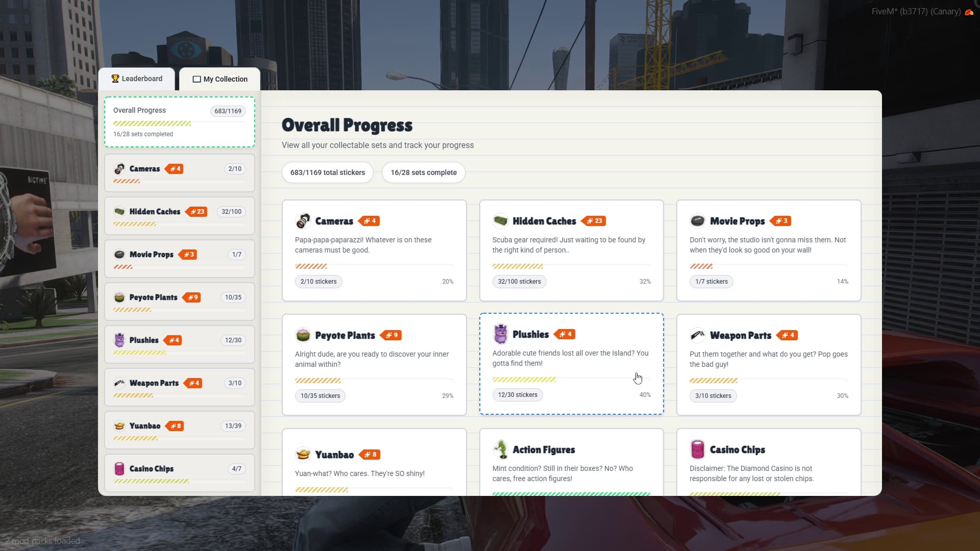Click the Cameras icon in sidebar
Screen dimensions: 980x551
click(x=119, y=169)
